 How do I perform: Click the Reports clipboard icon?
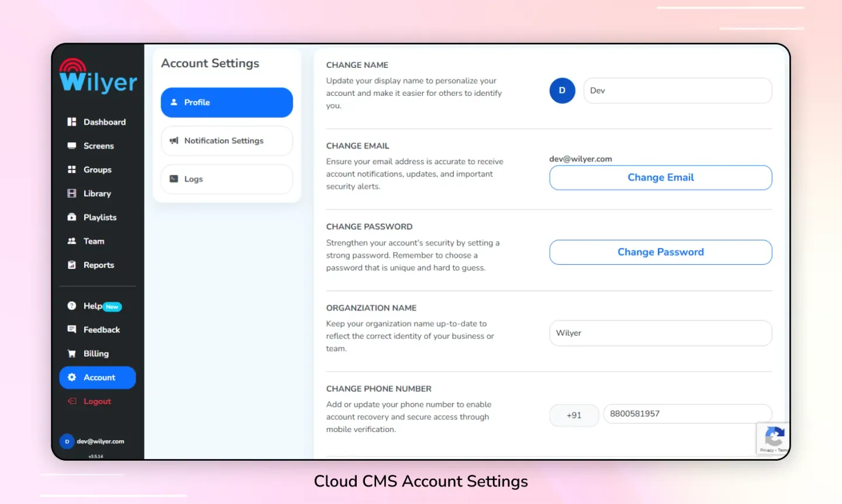coord(72,265)
